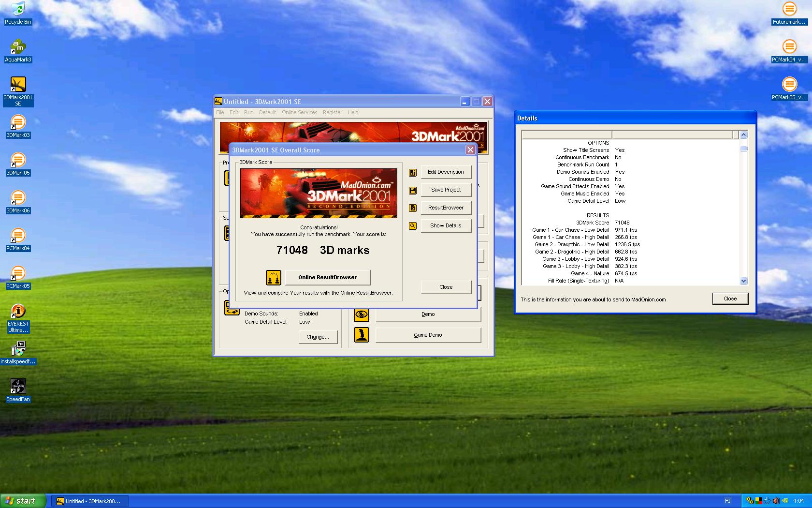Click the FI language indicator
Screen dimensions: 812x508
point(727,501)
